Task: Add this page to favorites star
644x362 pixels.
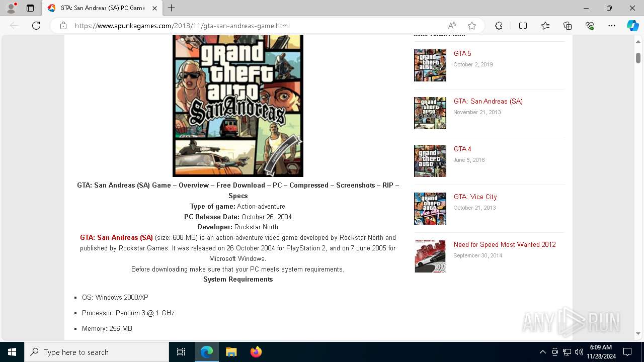Action: [472, 26]
